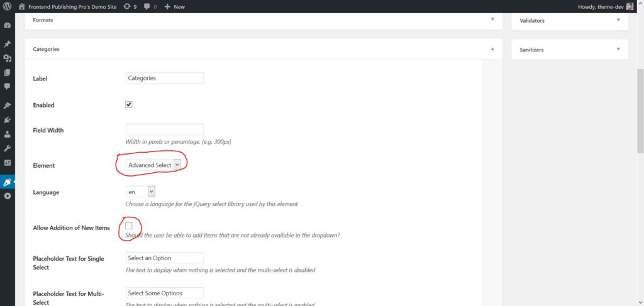Click the collapse menu play icon in the sidebar
The height and width of the screenshot is (306, 644).
point(7,195)
